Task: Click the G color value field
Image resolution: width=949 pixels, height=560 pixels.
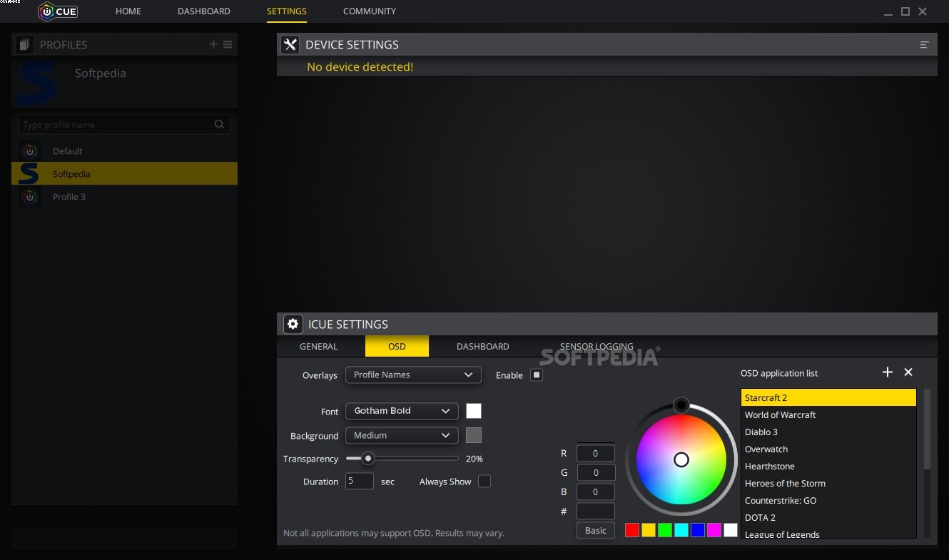Action: (596, 472)
